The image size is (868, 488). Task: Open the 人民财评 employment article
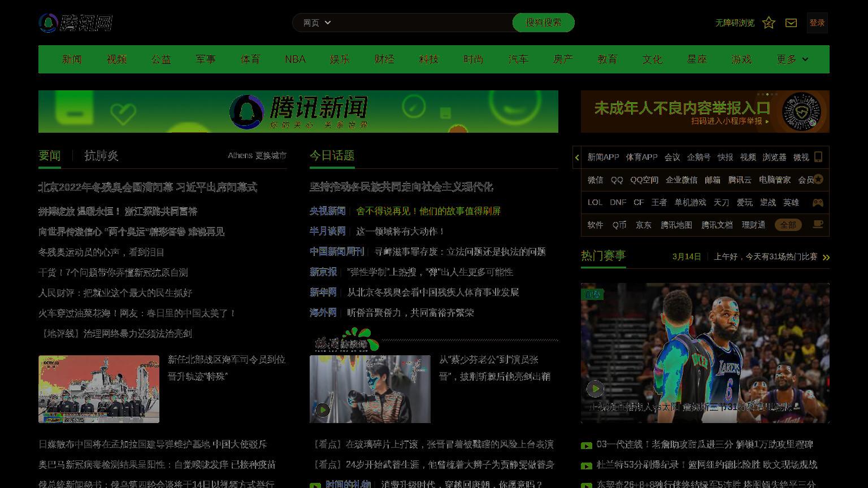(115, 293)
